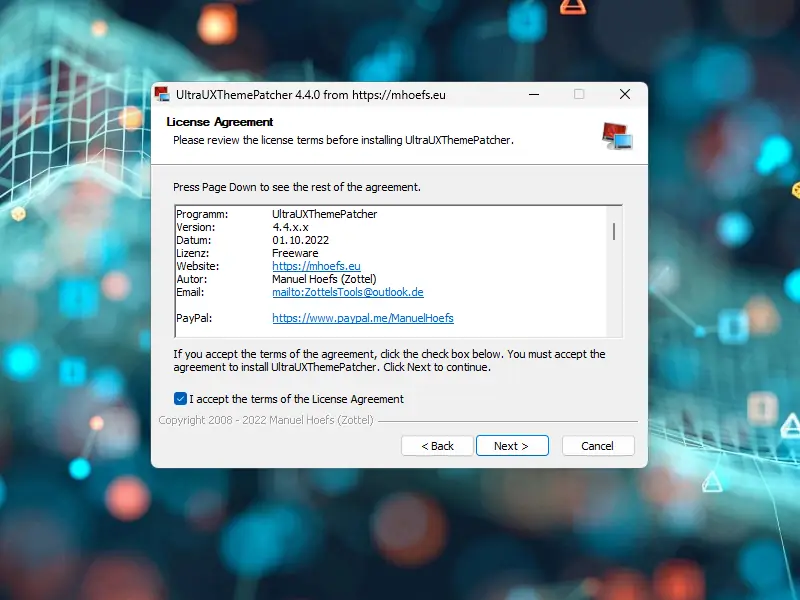Click the 'PayPal:' label in license box
Image resolution: width=800 pixels, height=600 pixels.
[x=194, y=318]
